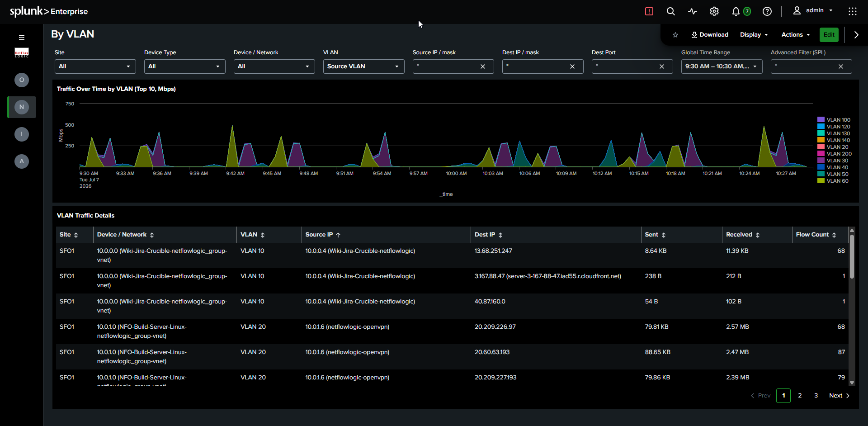Select page 1 in pagination
The image size is (868, 426).
(x=783, y=396)
